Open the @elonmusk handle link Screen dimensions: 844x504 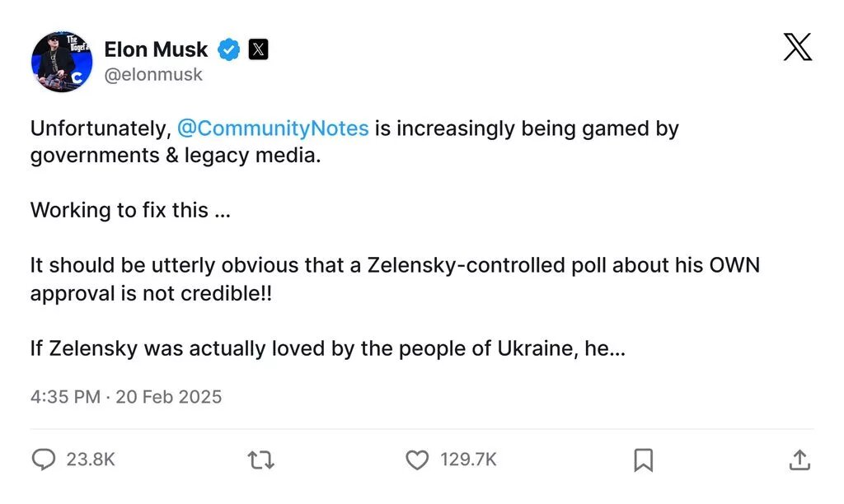(x=152, y=75)
